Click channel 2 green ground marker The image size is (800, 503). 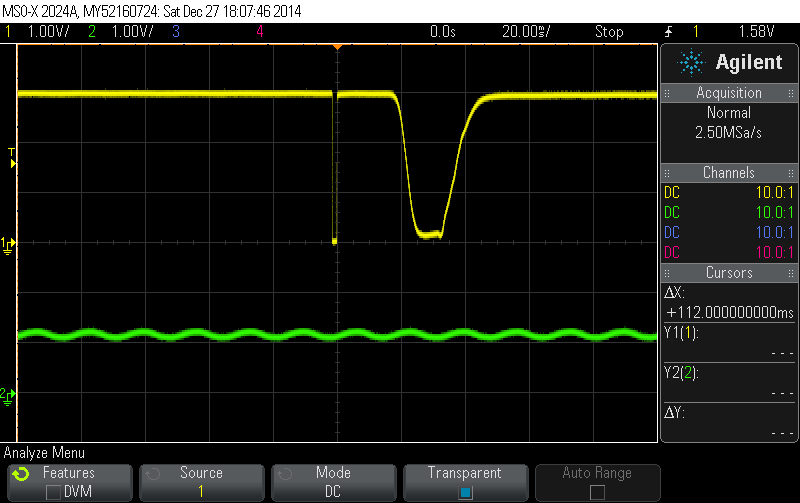pos(8,393)
